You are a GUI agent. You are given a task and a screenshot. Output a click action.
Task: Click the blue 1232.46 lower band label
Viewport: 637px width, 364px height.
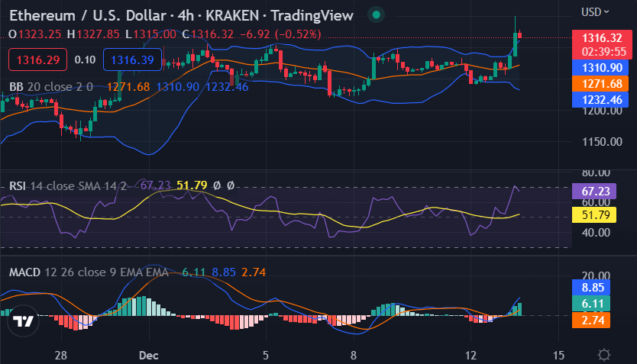600,99
